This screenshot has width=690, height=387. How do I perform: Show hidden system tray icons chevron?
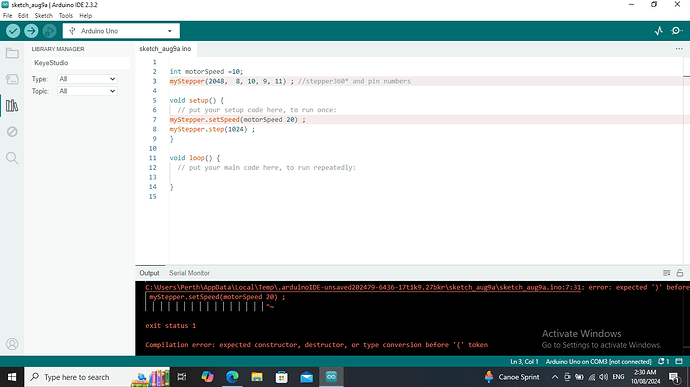pos(555,377)
